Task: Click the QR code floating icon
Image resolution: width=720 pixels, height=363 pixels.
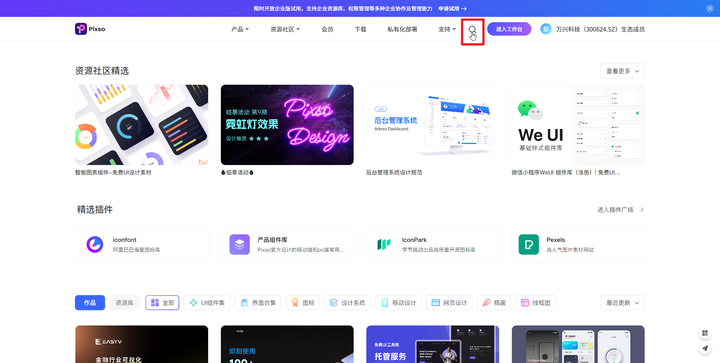Action: 705,333
